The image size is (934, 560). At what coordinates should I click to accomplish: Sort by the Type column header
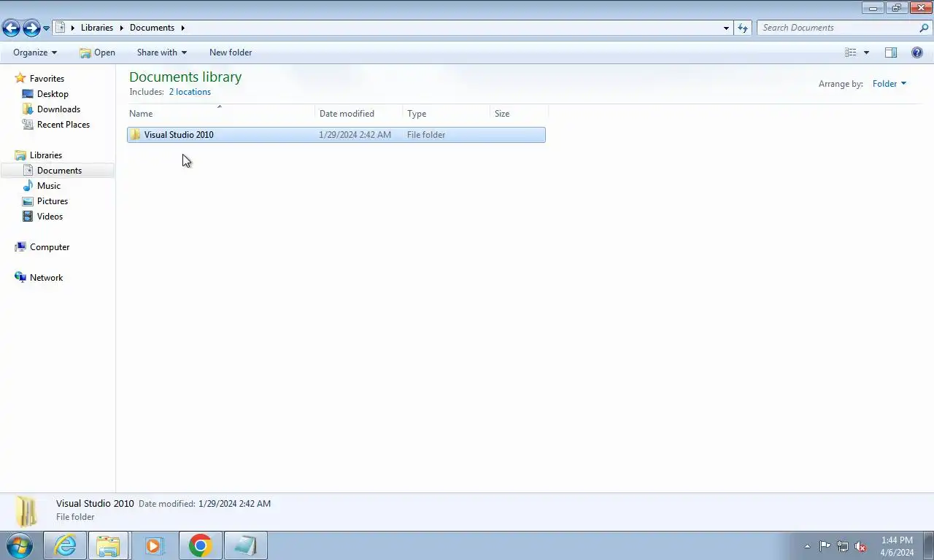pos(446,113)
